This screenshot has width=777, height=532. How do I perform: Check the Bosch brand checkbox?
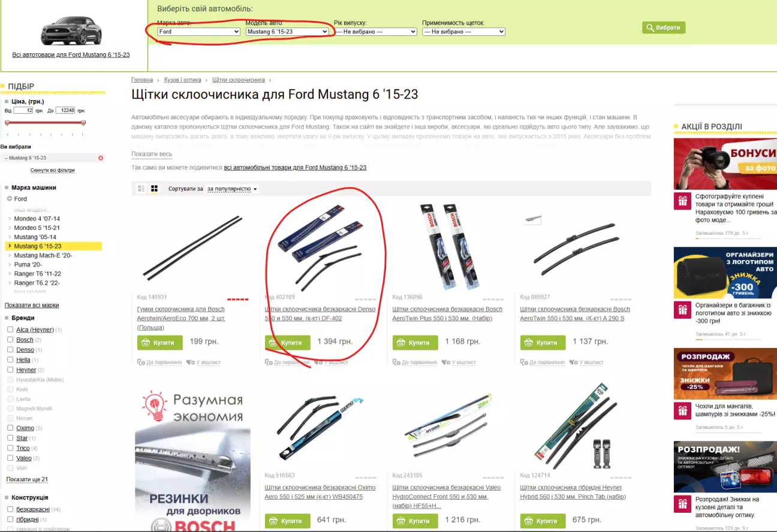click(x=10, y=340)
